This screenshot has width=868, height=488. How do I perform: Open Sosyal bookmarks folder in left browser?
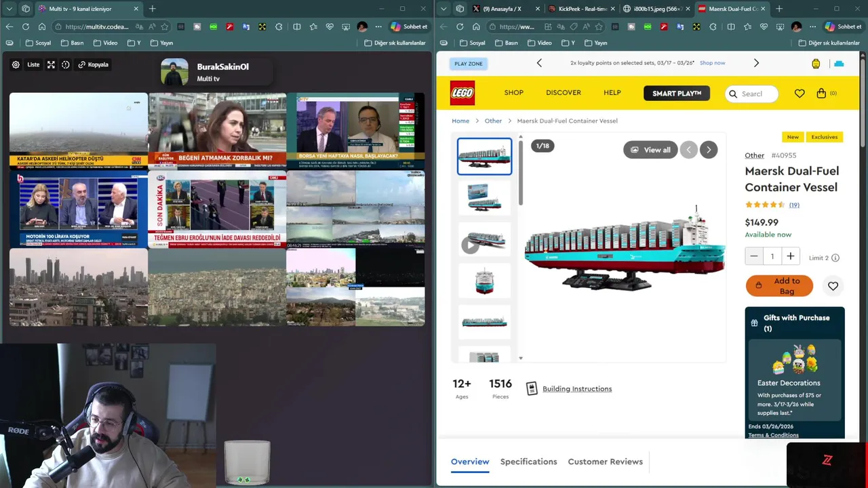click(x=38, y=43)
